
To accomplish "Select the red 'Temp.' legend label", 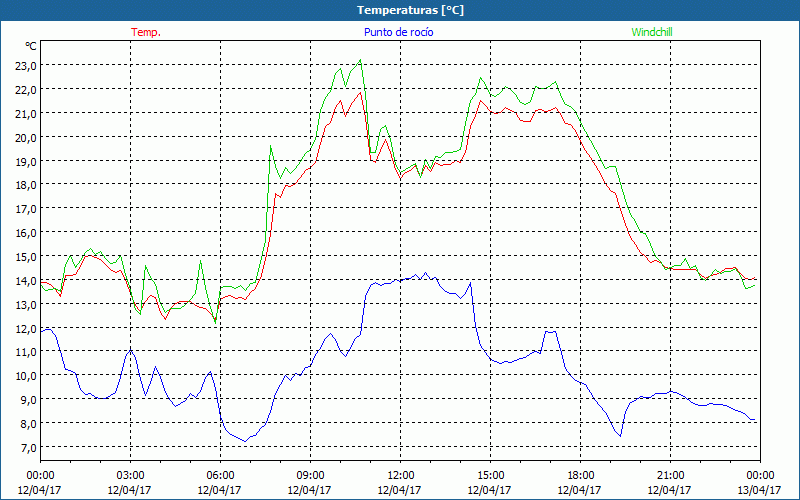I will coord(146,32).
